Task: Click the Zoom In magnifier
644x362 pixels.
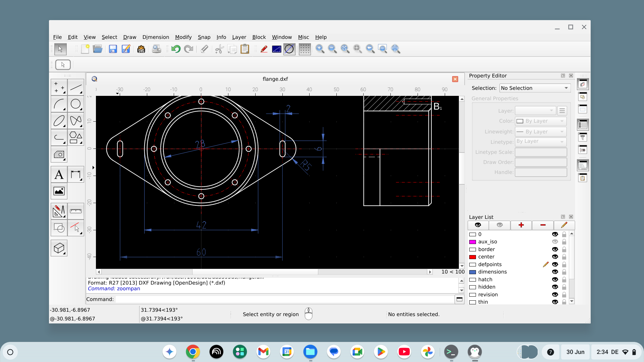Action: tap(320, 49)
